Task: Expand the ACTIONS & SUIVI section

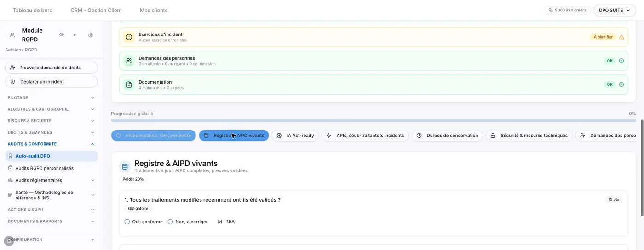Action: click(52, 210)
